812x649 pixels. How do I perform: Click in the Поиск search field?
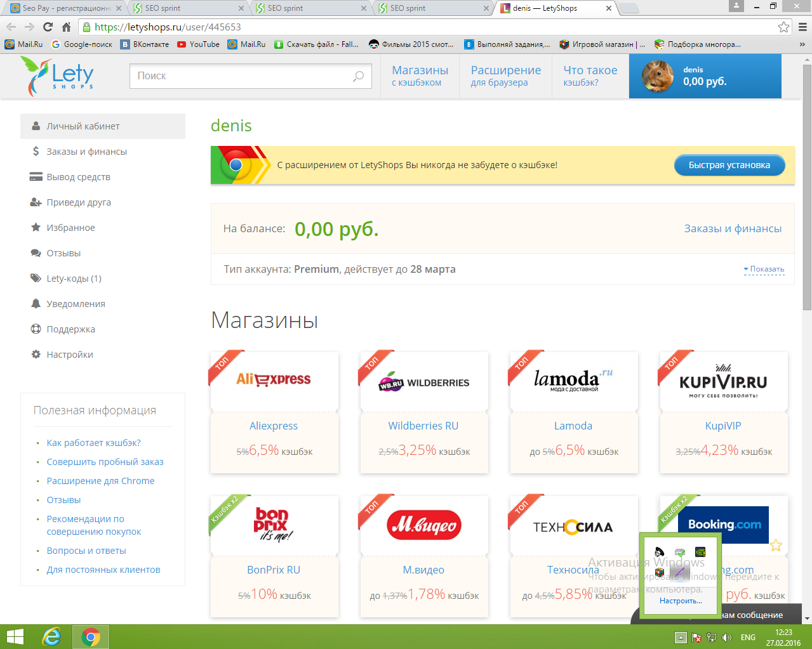pyautogui.click(x=251, y=76)
